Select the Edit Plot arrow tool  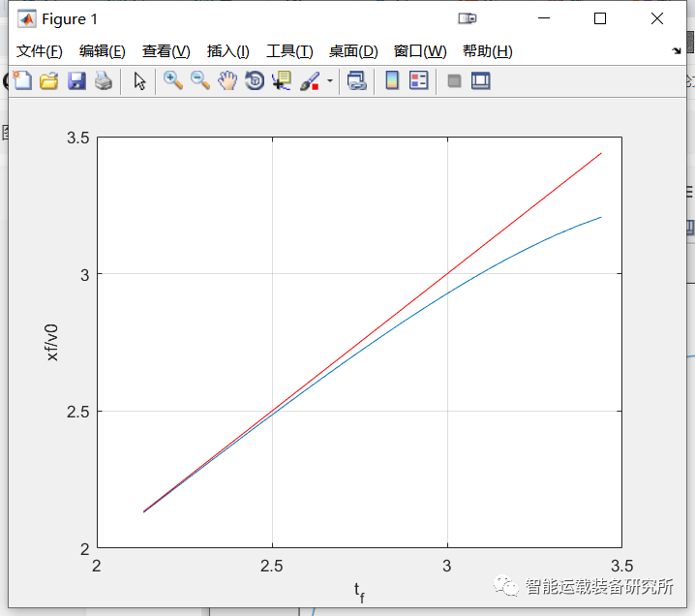pos(139,81)
